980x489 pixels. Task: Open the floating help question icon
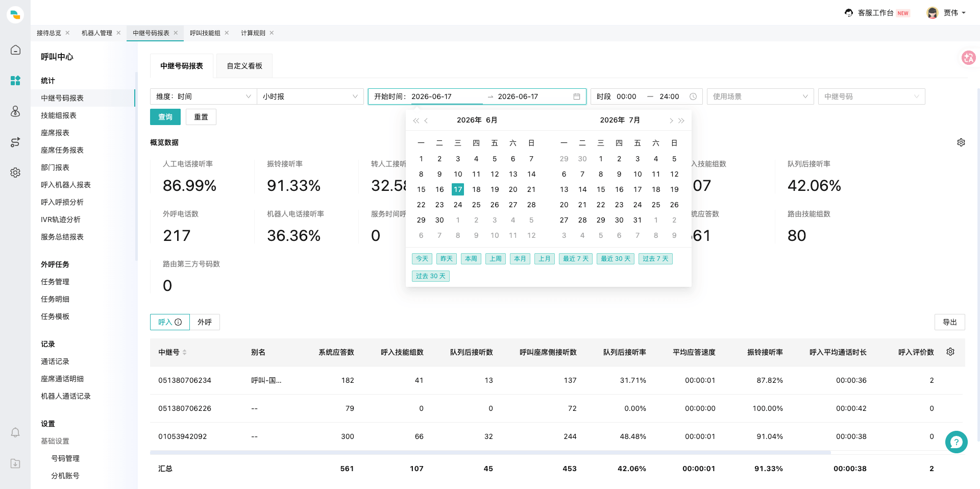tap(956, 442)
